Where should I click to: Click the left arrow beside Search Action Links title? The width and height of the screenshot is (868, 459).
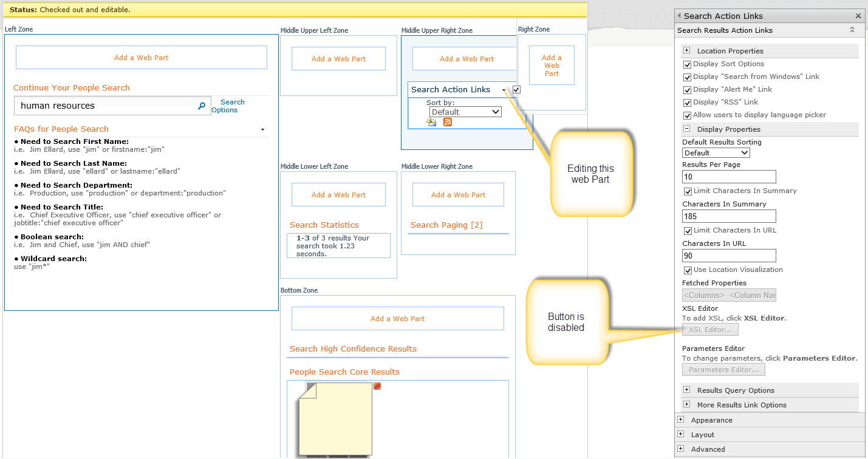(x=679, y=16)
